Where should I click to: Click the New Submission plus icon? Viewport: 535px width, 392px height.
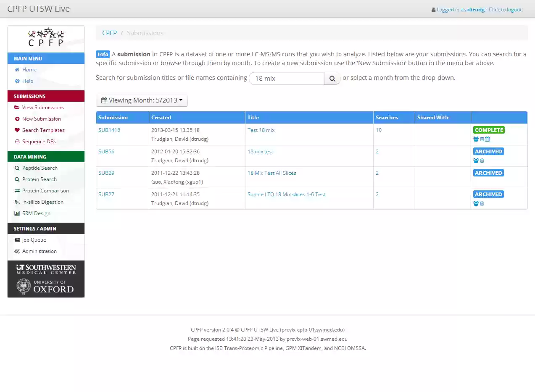17,118
